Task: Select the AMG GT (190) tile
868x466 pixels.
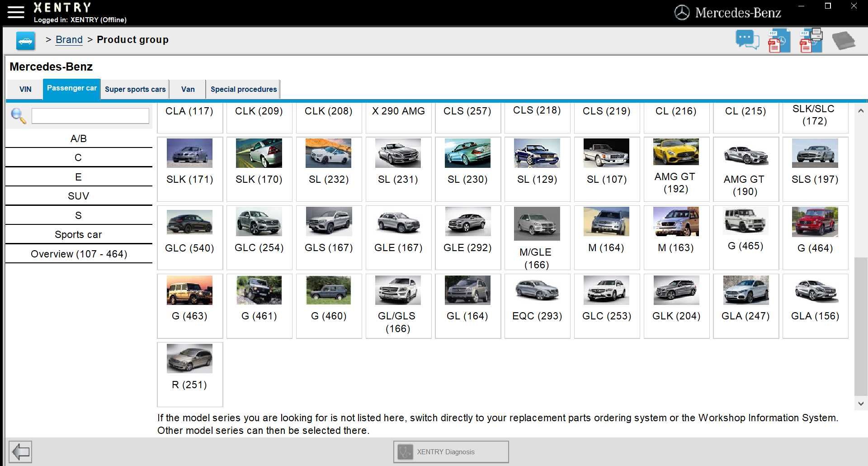Action: [746, 169]
